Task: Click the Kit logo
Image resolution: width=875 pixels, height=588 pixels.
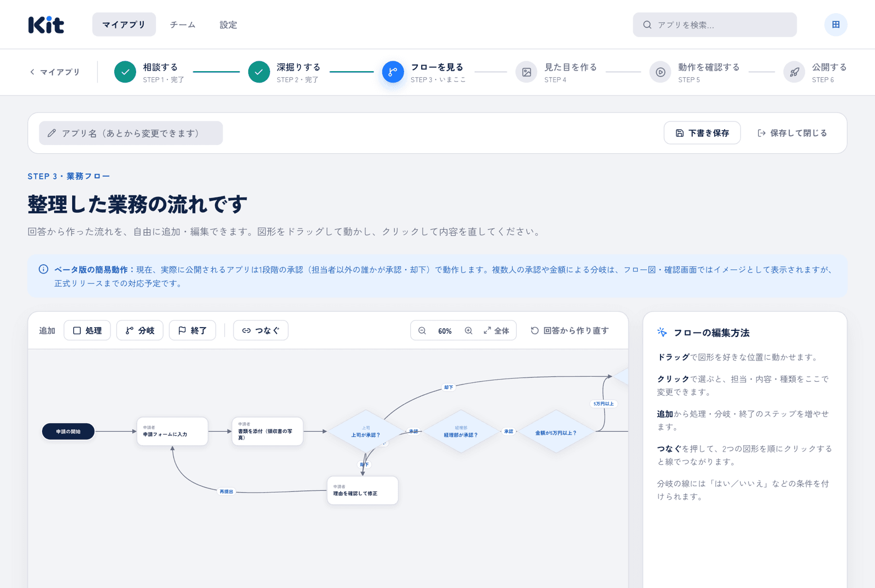Action: 46,25
